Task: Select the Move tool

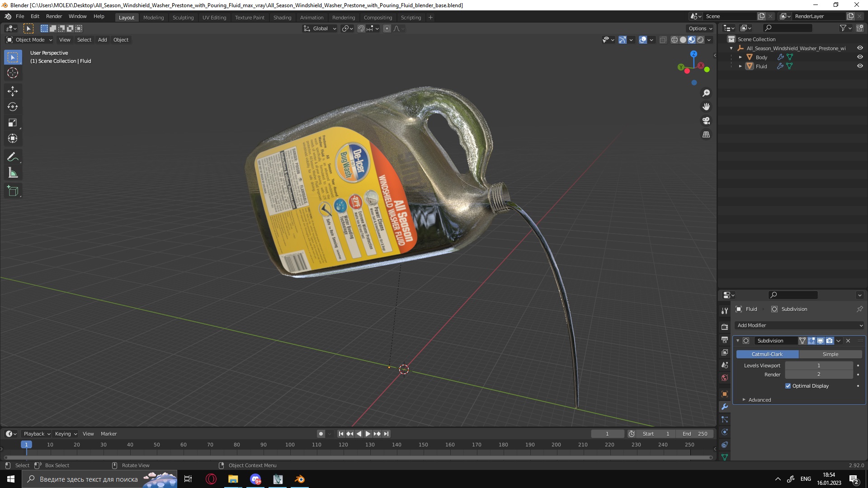Action: click(13, 91)
